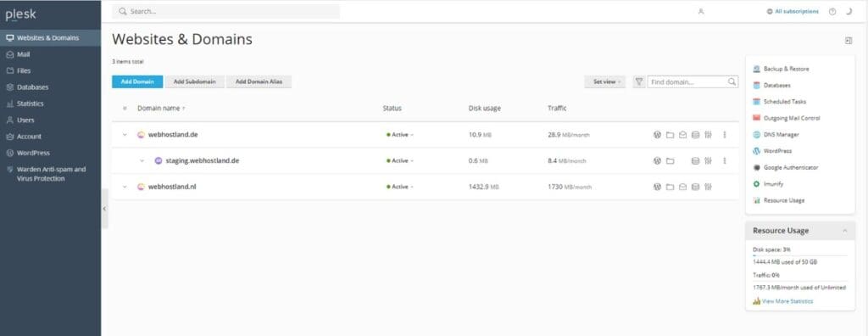The image size is (868, 336).
Task: Open three-dot menu for staging.webhostland.de
Action: click(x=724, y=161)
